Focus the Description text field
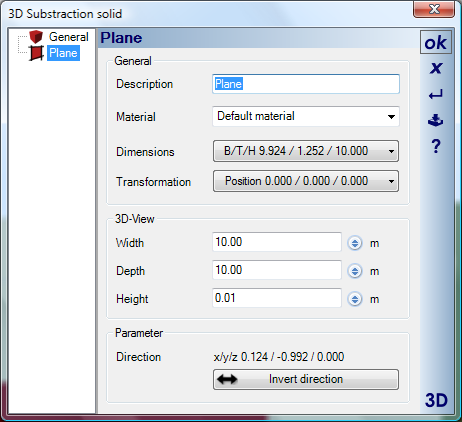The image size is (462, 422). point(306,84)
